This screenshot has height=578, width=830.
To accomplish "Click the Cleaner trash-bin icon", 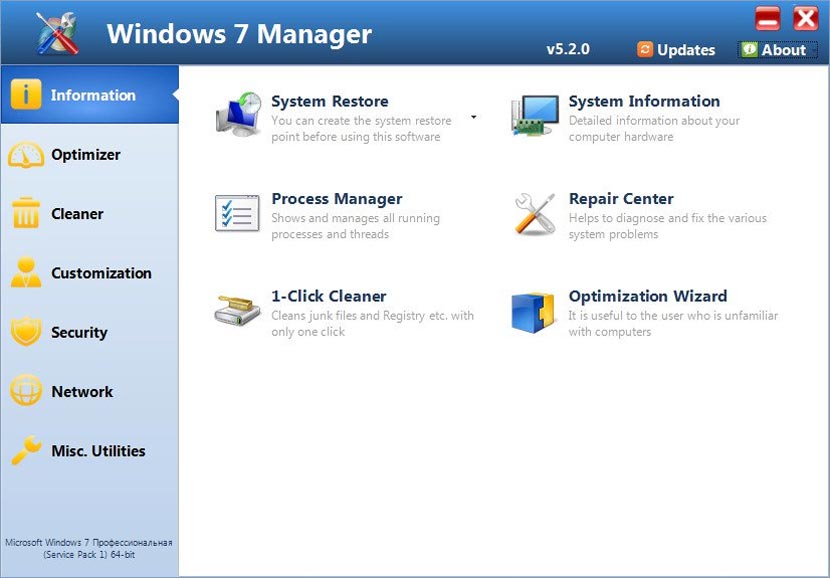I will (x=25, y=214).
